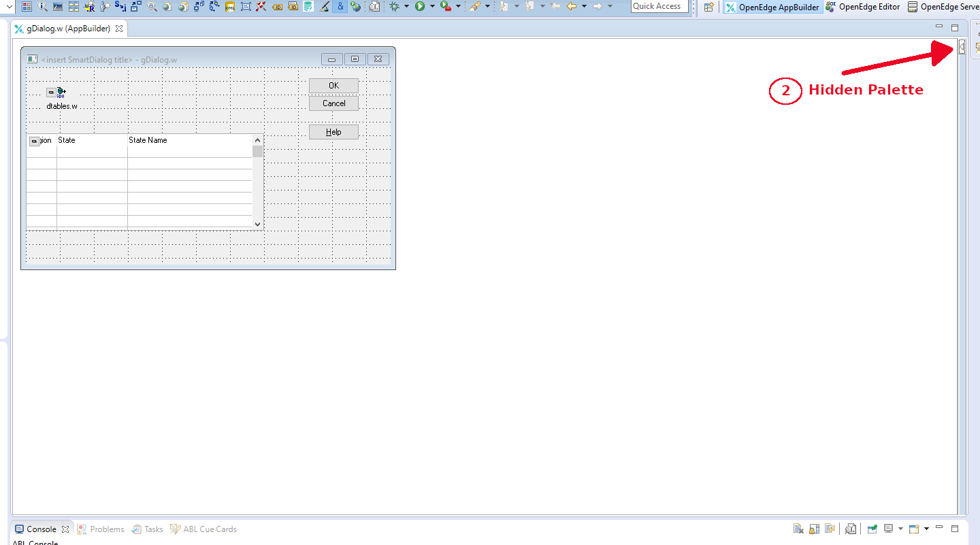Switch to OpenEdge Server perspective
Viewport: 980px width, 545px height.
point(943,7)
